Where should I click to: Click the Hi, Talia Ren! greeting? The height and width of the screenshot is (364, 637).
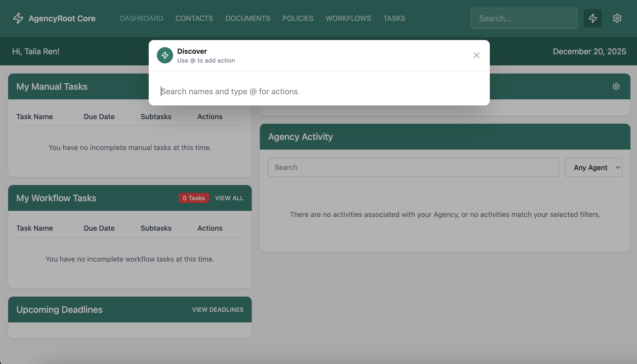[36, 51]
